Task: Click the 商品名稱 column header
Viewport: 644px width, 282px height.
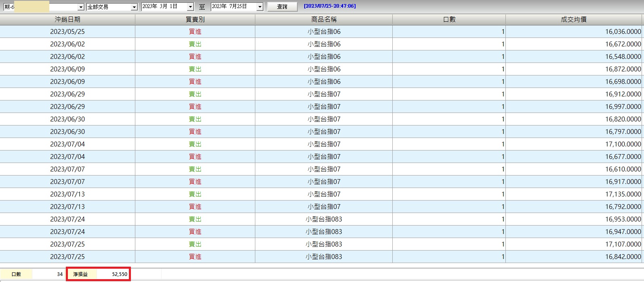Action: [324, 19]
